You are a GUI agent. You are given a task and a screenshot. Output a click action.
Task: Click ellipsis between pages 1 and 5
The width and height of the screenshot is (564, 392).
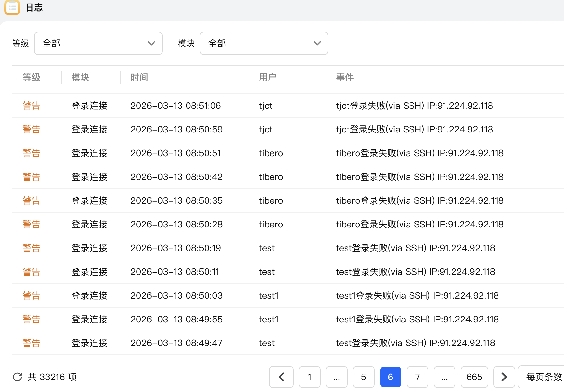click(x=336, y=377)
